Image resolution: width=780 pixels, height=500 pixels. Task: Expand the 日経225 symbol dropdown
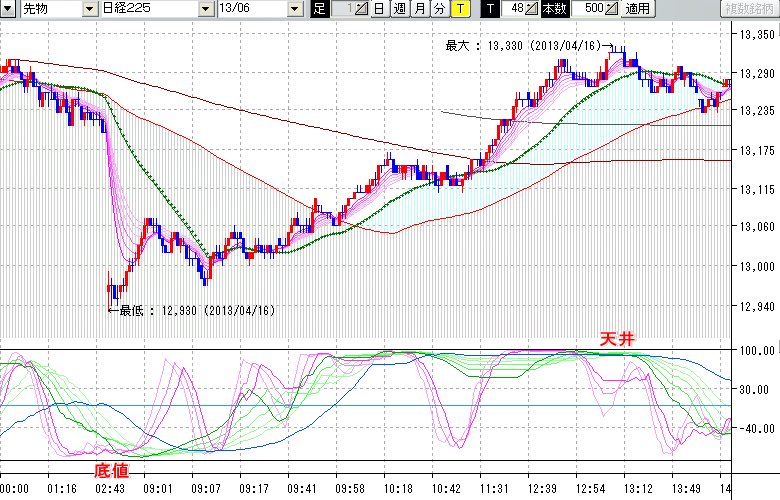point(205,9)
